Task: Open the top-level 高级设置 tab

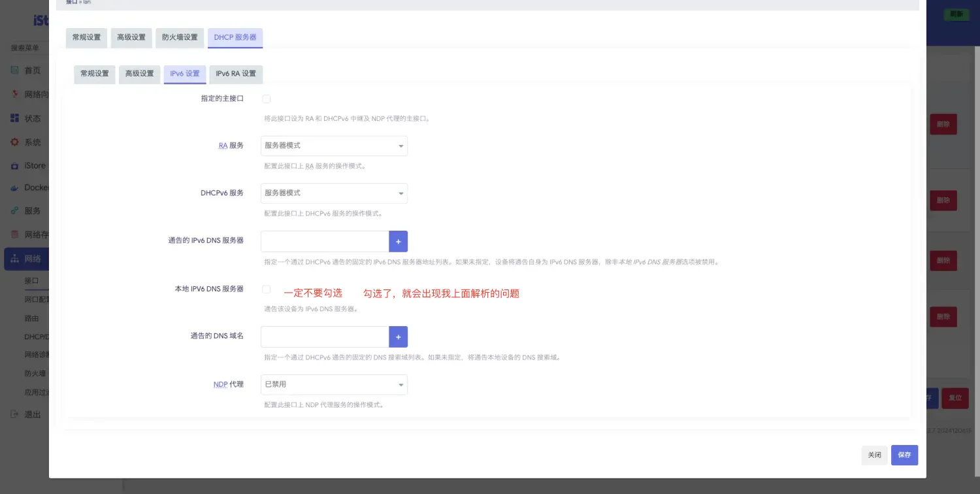Action: (x=131, y=38)
